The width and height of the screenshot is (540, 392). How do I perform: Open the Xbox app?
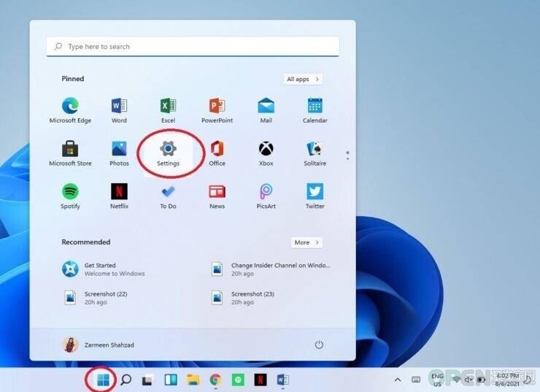266,153
